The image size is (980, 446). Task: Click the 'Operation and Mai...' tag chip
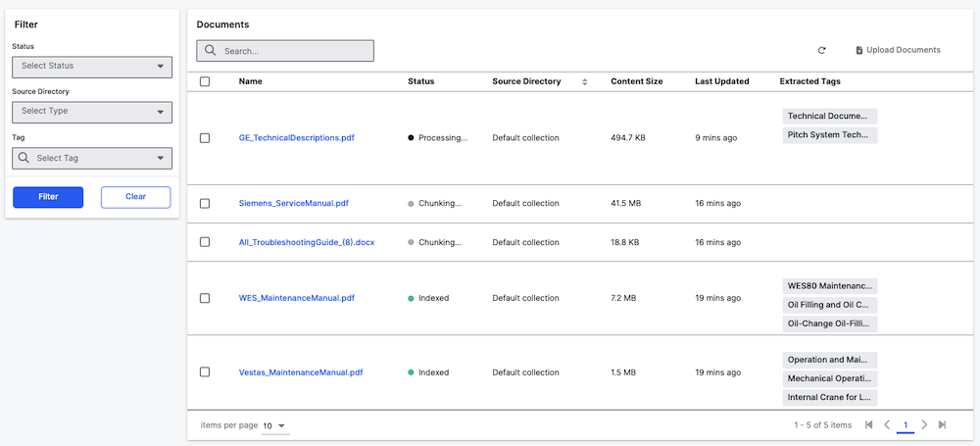pos(830,360)
